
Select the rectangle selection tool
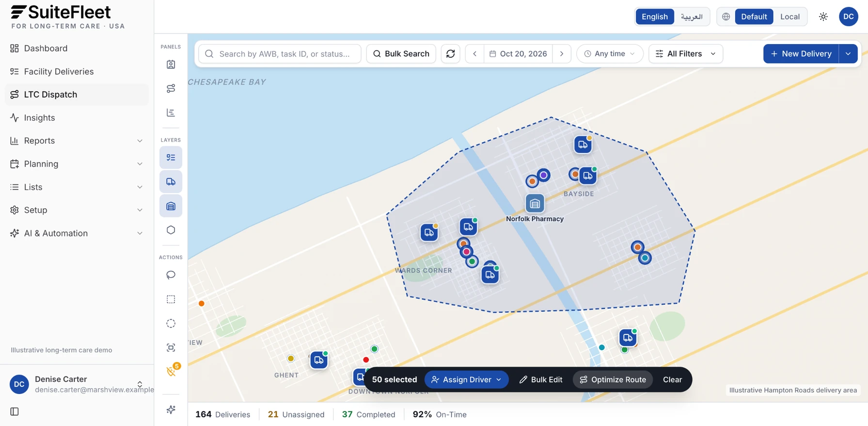click(x=171, y=299)
